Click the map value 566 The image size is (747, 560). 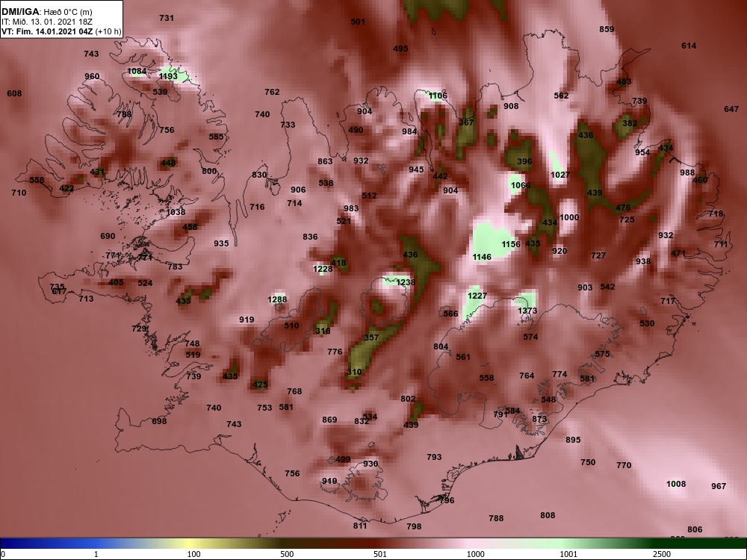(x=450, y=314)
